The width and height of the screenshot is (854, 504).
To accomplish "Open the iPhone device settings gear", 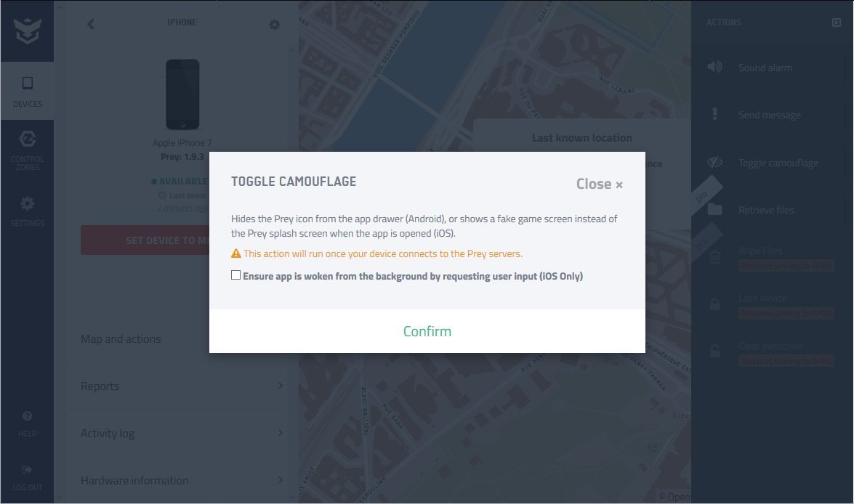I will click(275, 25).
